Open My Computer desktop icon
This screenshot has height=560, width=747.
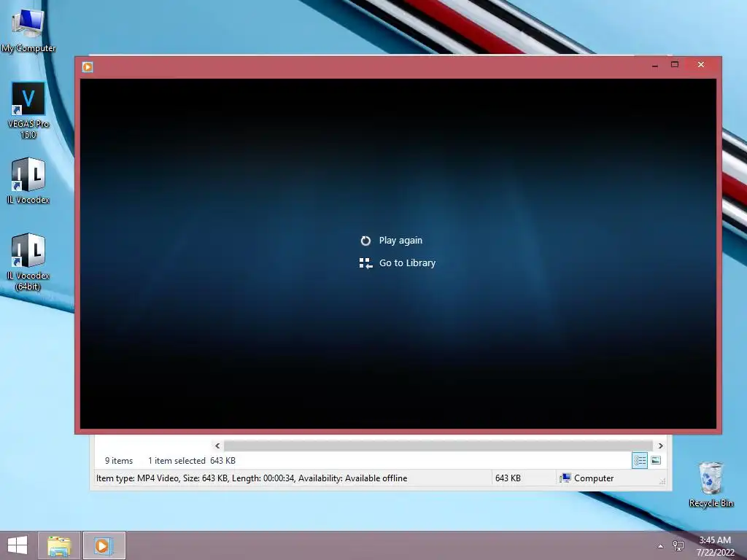click(28, 29)
